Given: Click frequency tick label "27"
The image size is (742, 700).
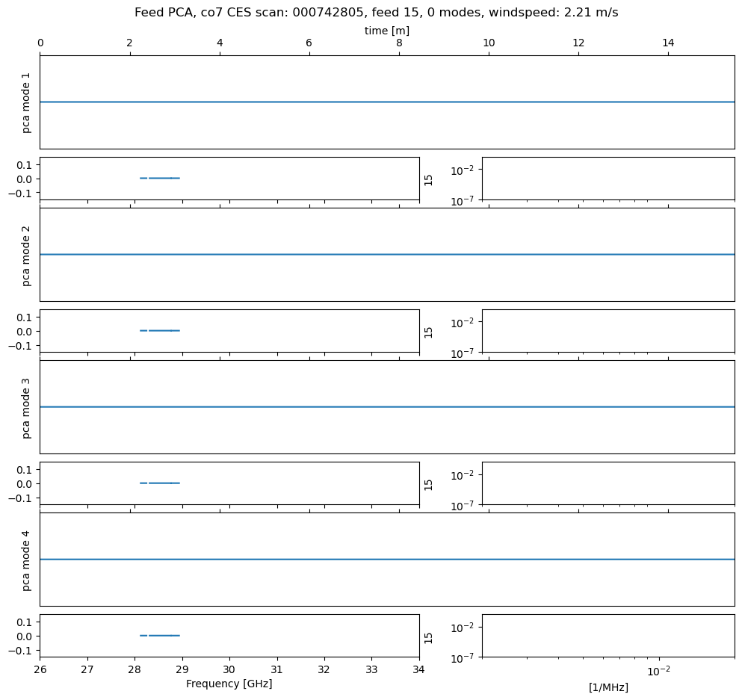Looking at the screenshot, I should point(87,669).
